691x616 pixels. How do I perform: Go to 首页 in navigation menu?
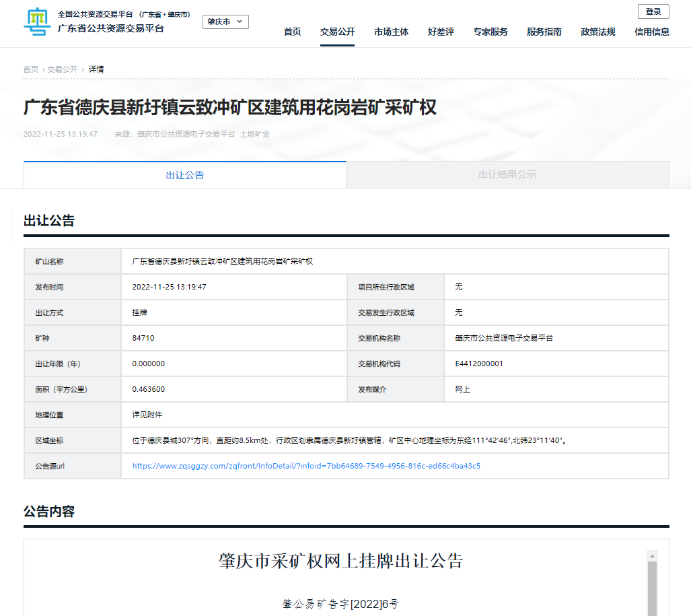click(293, 32)
